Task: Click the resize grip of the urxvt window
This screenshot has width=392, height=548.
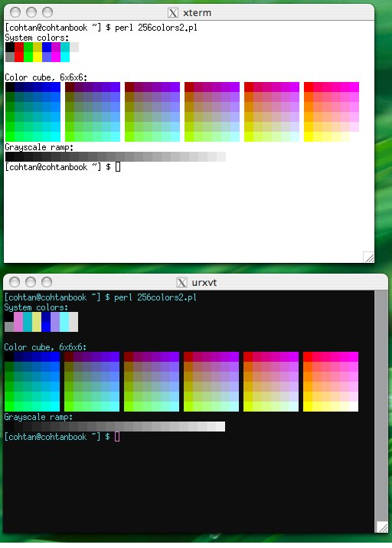Action: pyautogui.click(x=382, y=527)
